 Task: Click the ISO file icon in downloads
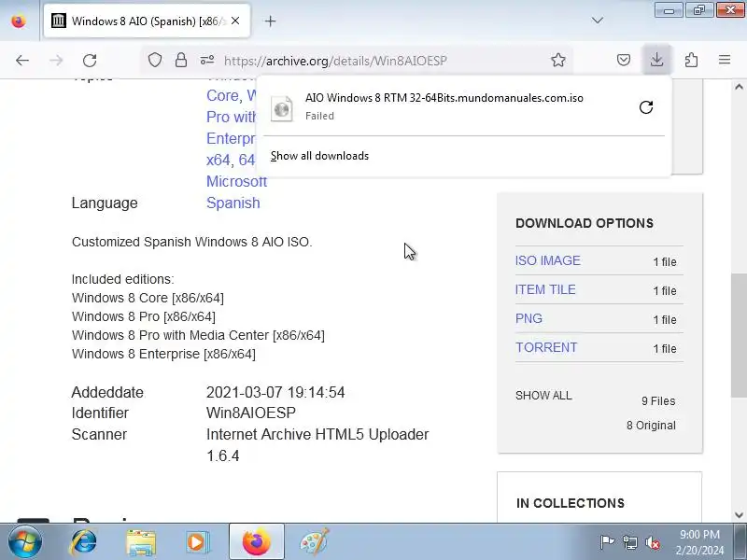pos(282,108)
